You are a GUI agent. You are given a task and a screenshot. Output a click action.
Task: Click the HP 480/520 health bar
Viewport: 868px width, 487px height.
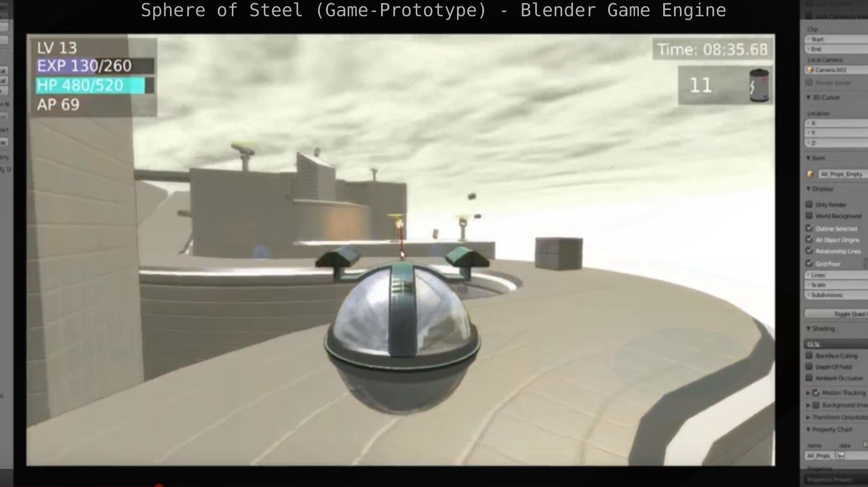point(95,85)
